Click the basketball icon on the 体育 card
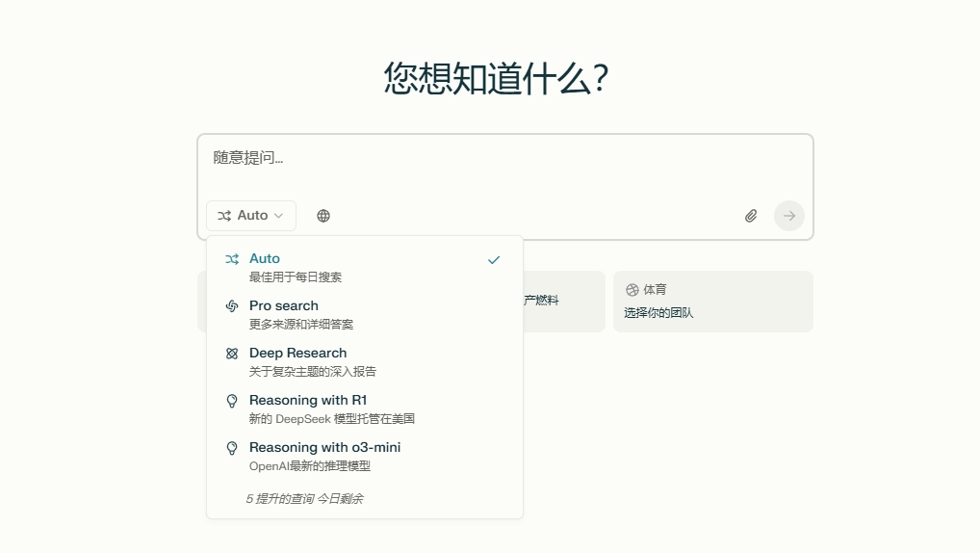 632,289
